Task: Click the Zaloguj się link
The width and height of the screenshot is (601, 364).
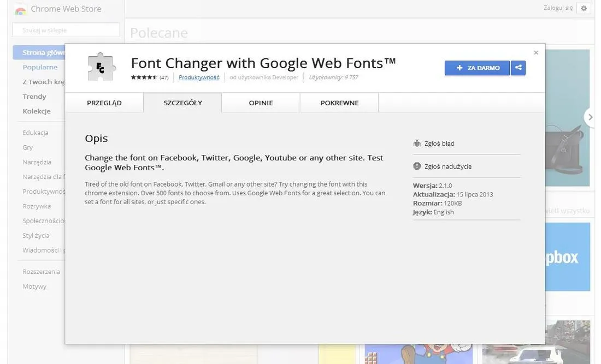Action: pos(558,8)
